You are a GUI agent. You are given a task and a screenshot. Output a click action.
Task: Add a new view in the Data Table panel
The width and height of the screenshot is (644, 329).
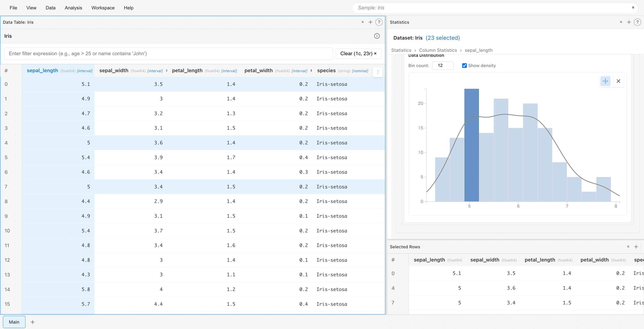pos(371,22)
